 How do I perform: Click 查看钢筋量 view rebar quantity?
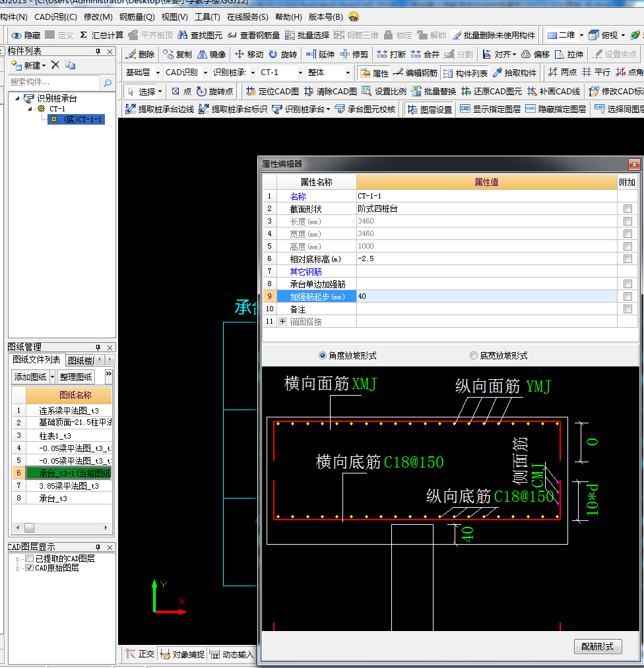point(253,35)
